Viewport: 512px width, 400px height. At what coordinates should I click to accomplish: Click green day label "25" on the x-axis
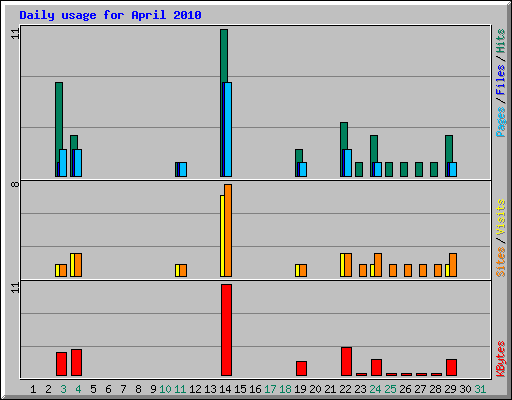pos(390,389)
